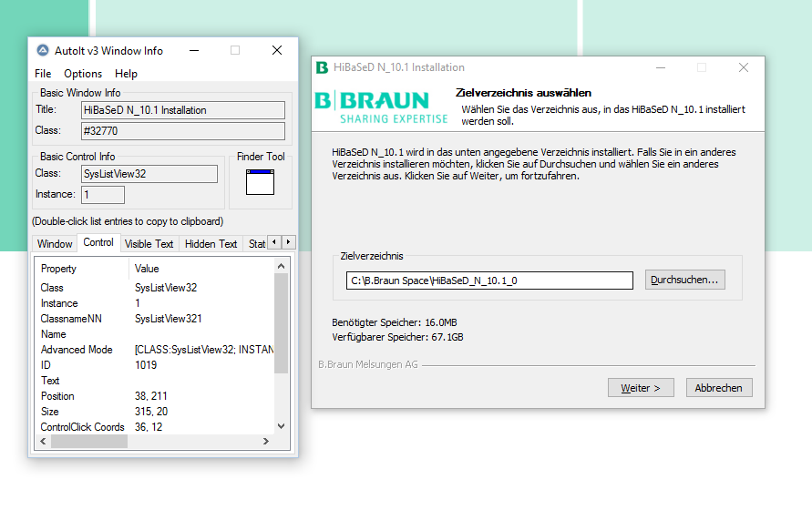
Task: Select the Advanced Mode property row
Action: pyautogui.click(x=155, y=350)
